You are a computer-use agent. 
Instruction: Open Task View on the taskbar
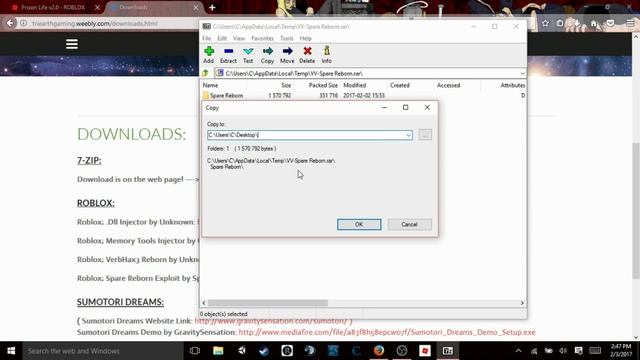coord(195,351)
